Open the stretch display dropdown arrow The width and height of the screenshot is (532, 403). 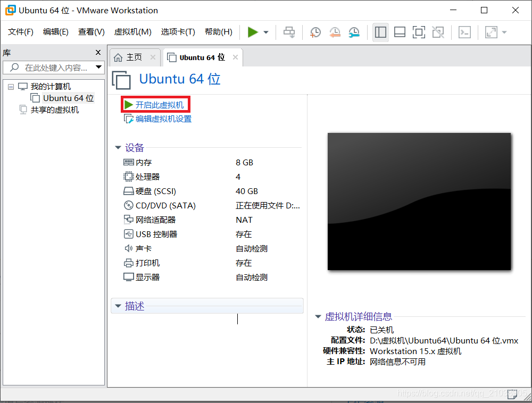pyautogui.click(x=504, y=32)
